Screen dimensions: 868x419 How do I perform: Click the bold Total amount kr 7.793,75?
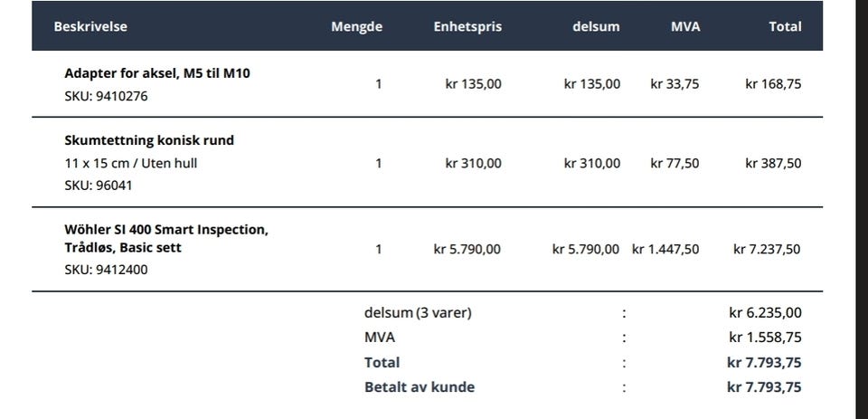pos(764,363)
